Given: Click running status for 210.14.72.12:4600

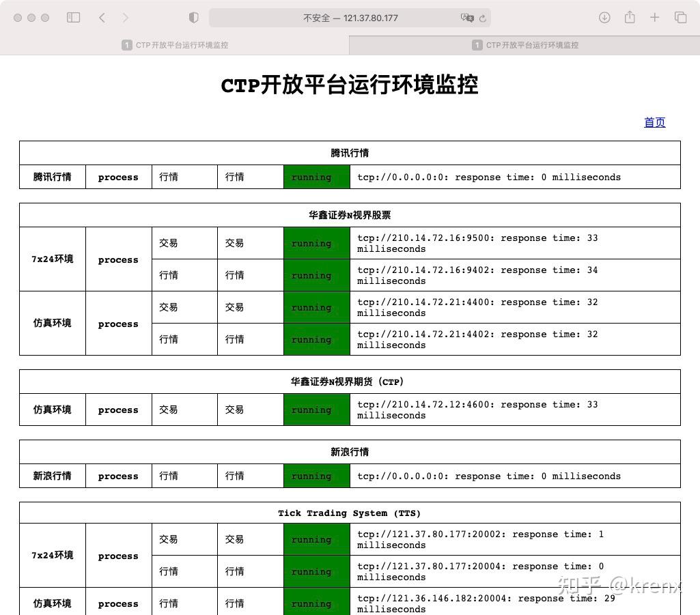Looking at the screenshot, I should 316,410.
